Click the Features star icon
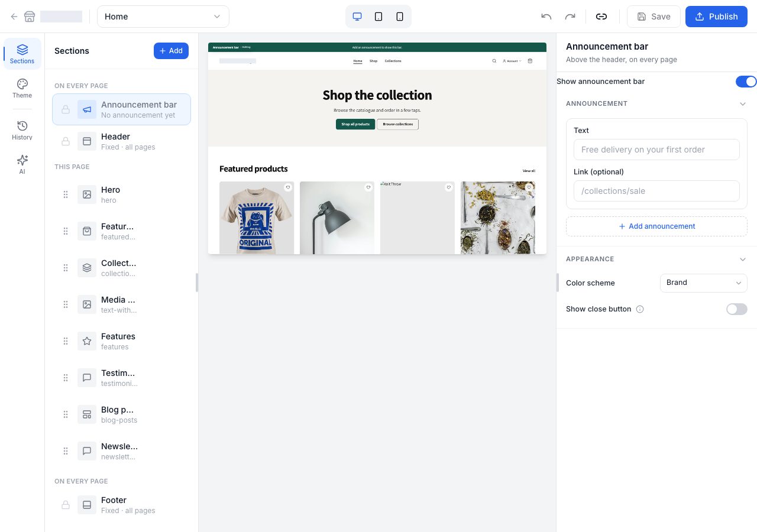 [x=87, y=341]
